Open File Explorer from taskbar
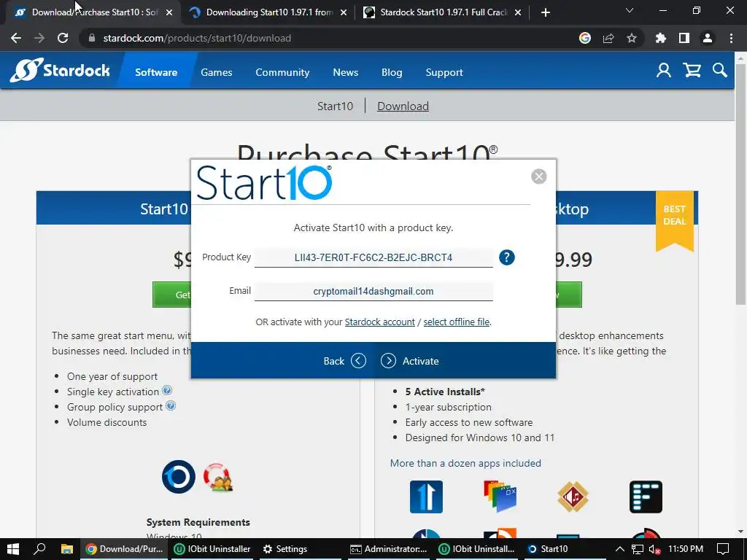The height and width of the screenshot is (560, 747). pyautogui.click(x=66, y=549)
